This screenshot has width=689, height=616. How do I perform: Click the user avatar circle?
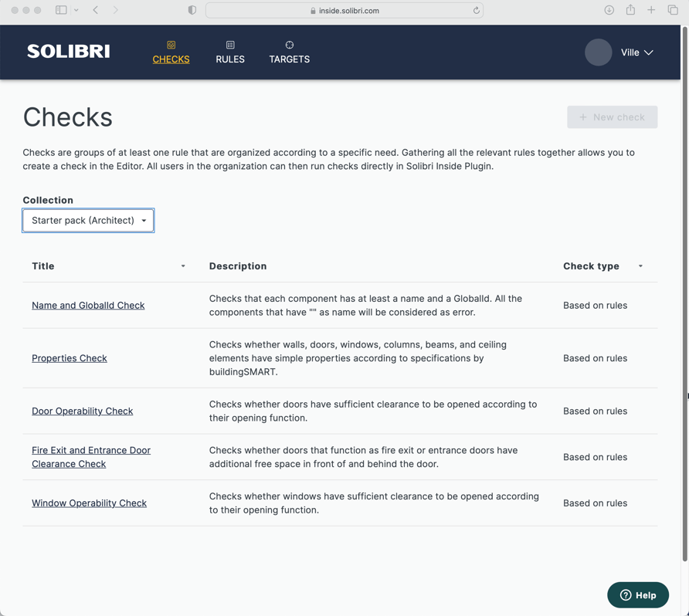598,52
